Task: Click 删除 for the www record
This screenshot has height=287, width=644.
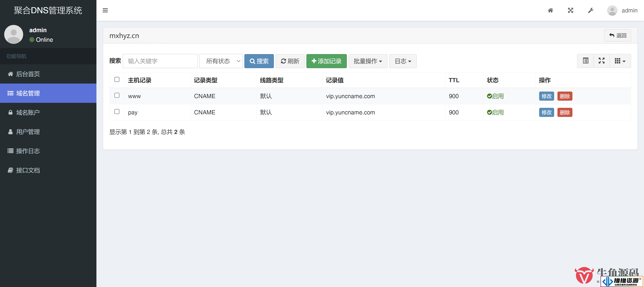Action: pos(565,96)
